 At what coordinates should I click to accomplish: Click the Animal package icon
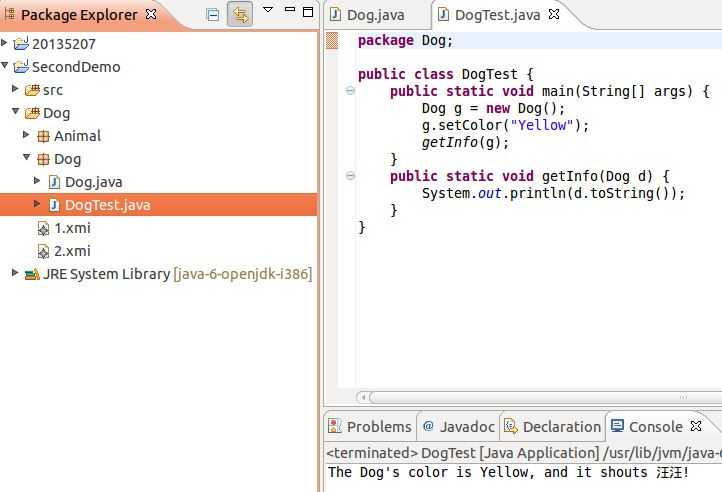tap(43, 136)
